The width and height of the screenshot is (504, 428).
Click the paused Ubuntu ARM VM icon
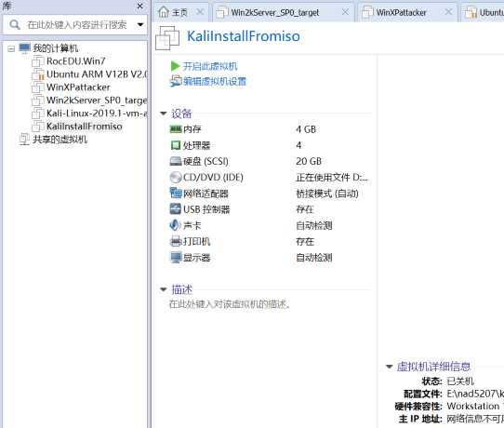pos(37,74)
